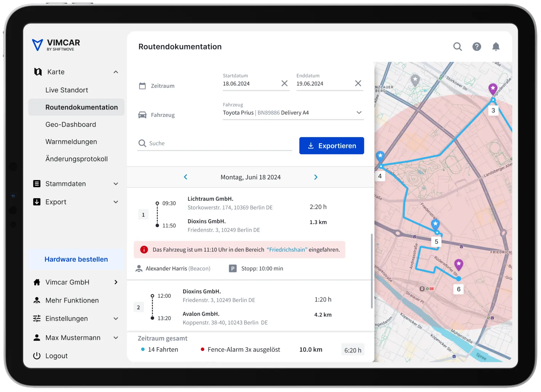The height and width of the screenshot is (392, 541).
Task: Go to the next day
Action: (x=316, y=177)
